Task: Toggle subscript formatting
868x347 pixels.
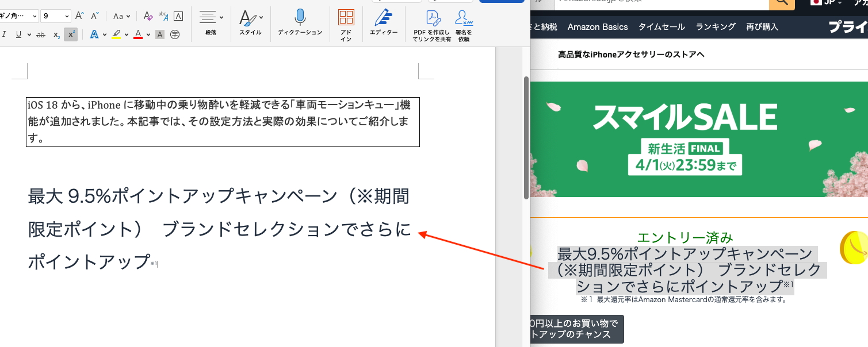Action: (56, 34)
